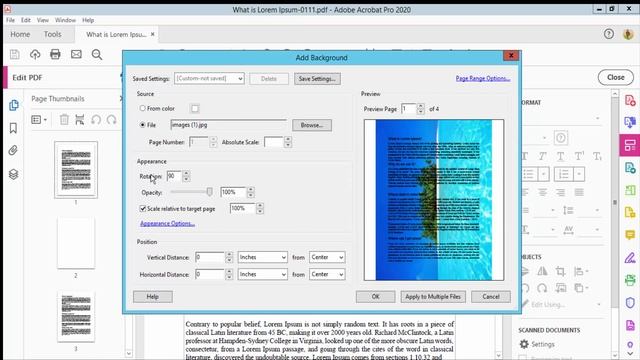Select page 1 thumbnail
Image resolution: width=640 pixels, height=360 pixels.
[76, 170]
